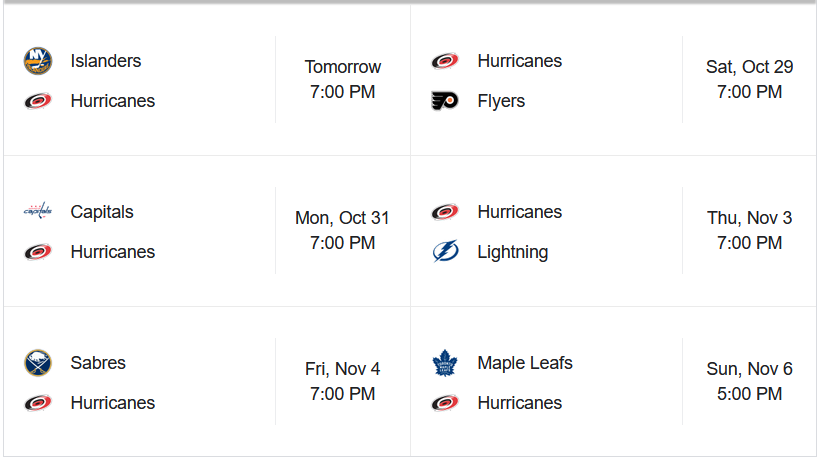The width and height of the screenshot is (817, 457).
Task: Click Hurricanes logo above Flyers
Action: (445, 61)
